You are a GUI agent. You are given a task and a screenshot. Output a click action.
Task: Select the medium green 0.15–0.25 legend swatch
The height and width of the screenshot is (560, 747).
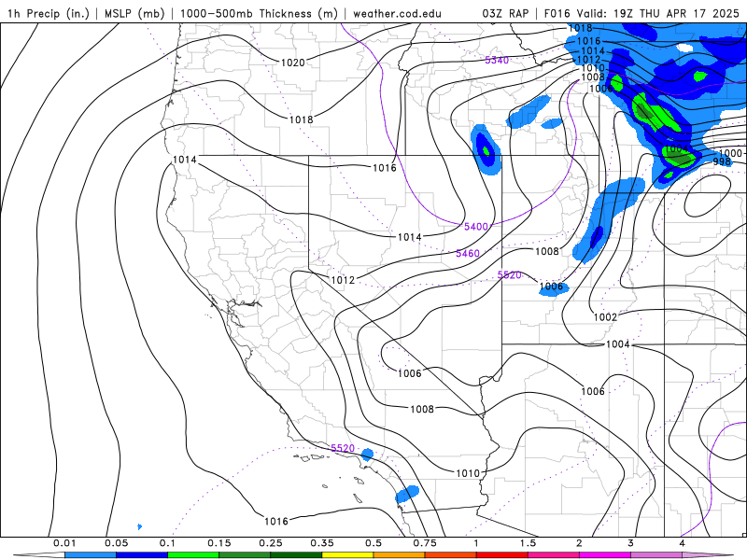[245, 555]
